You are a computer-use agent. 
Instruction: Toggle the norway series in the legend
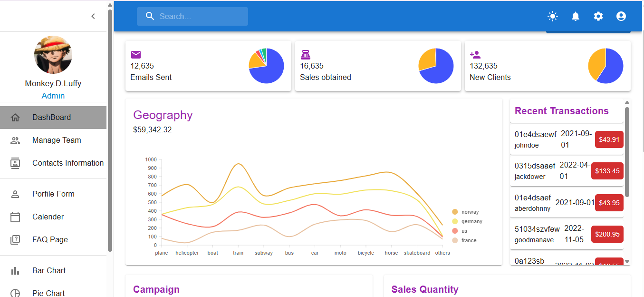[455, 212]
